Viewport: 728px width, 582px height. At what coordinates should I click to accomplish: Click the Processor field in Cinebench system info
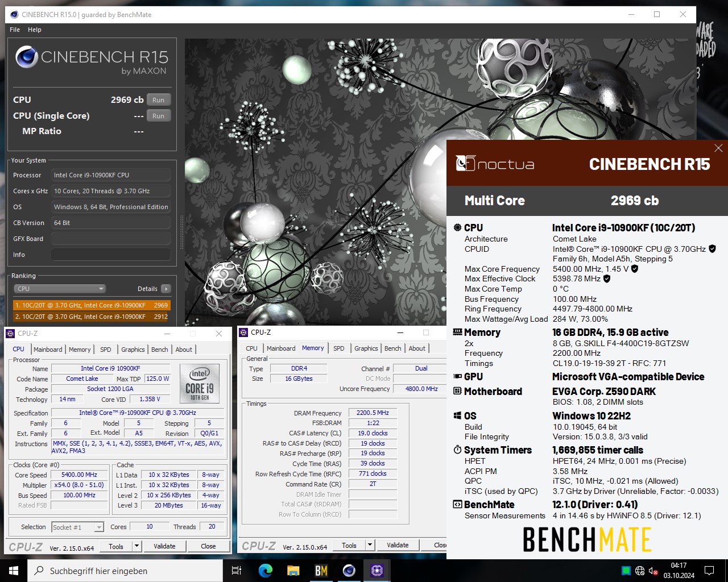[x=111, y=175]
